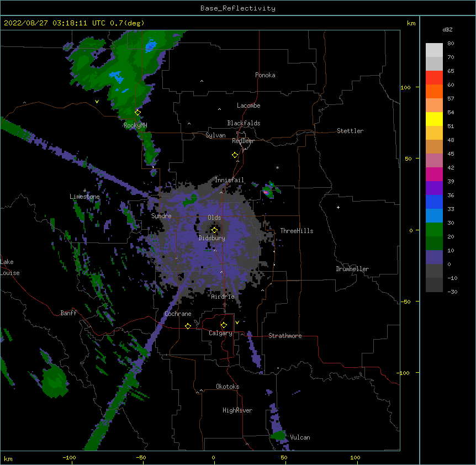Viewport: 476px width, 465px height.
Task: Click the Banff town label
Action: pos(68,313)
